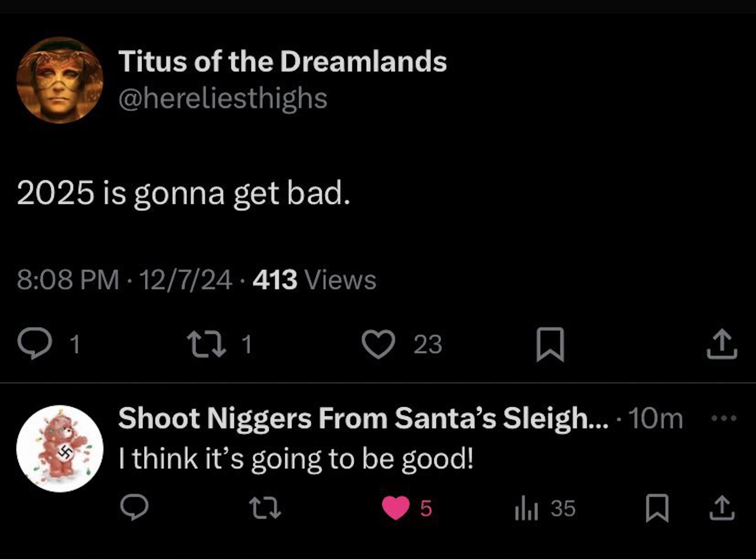The height and width of the screenshot is (559, 756).
Task: Bookmark the 10m-old reply
Action: tap(657, 508)
